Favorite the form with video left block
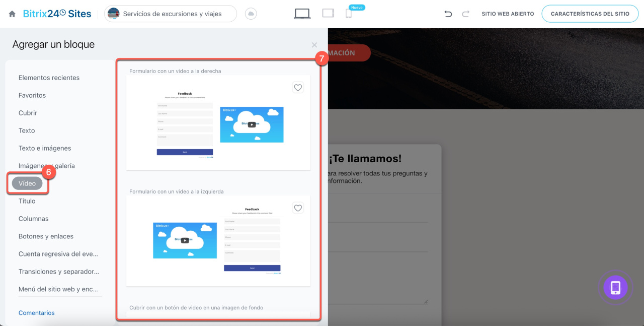Image resolution: width=644 pixels, height=326 pixels. pos(298,208)
